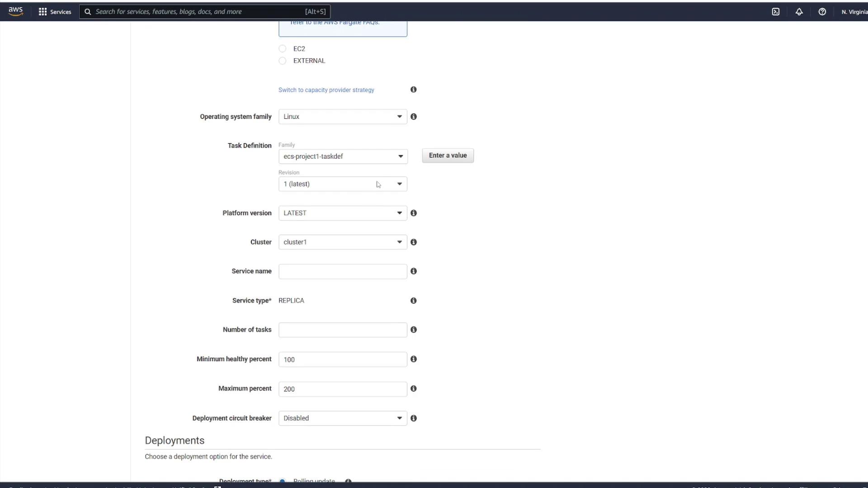
Task: Click the Service name input field
Action: point(343,272)
